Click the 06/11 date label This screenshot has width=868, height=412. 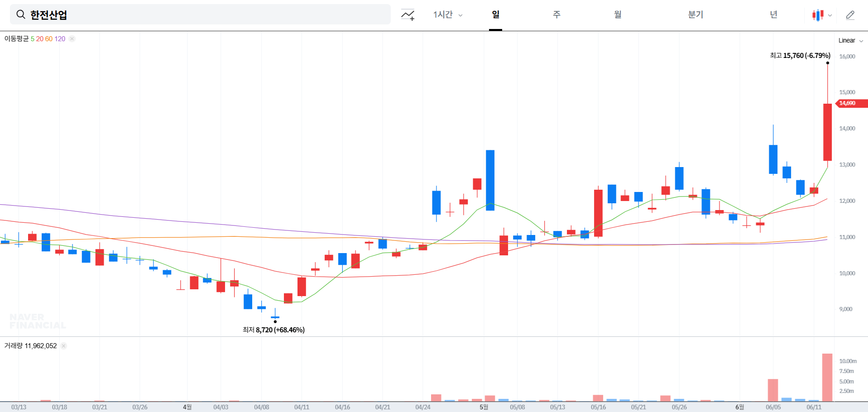coord(814,407)
